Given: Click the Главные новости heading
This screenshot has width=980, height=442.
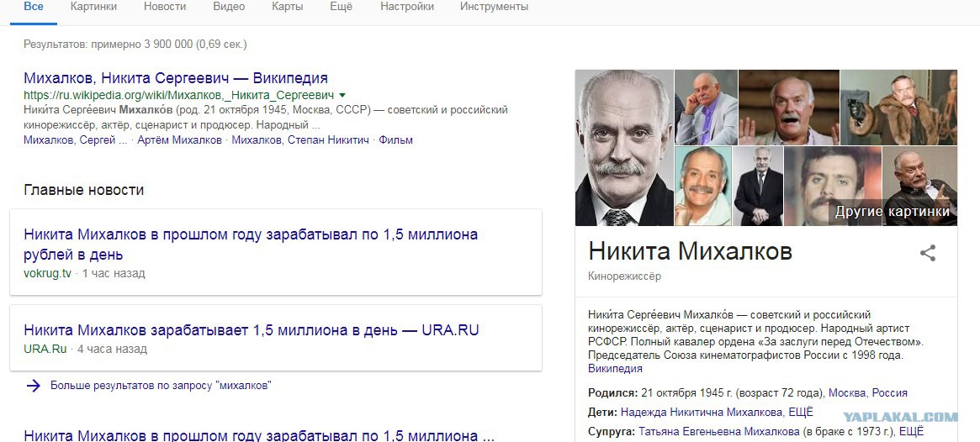Looking at the screenshot, I should point(84,190).
